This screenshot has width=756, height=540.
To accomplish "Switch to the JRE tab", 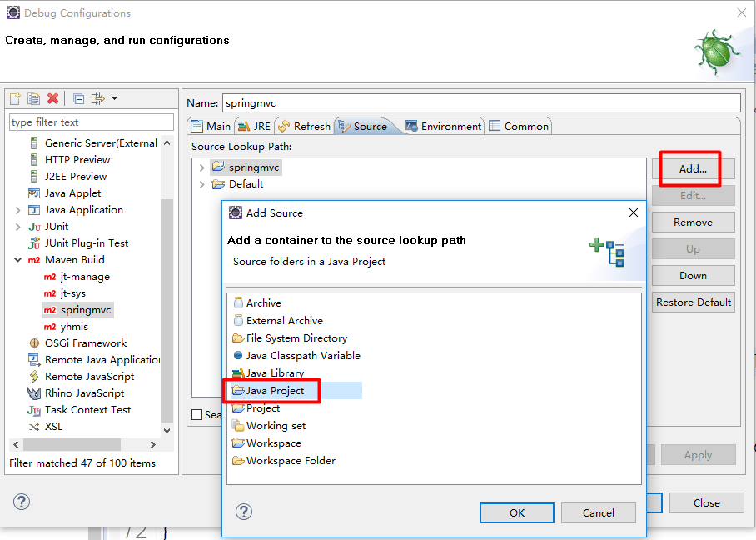I will point(255,127).
